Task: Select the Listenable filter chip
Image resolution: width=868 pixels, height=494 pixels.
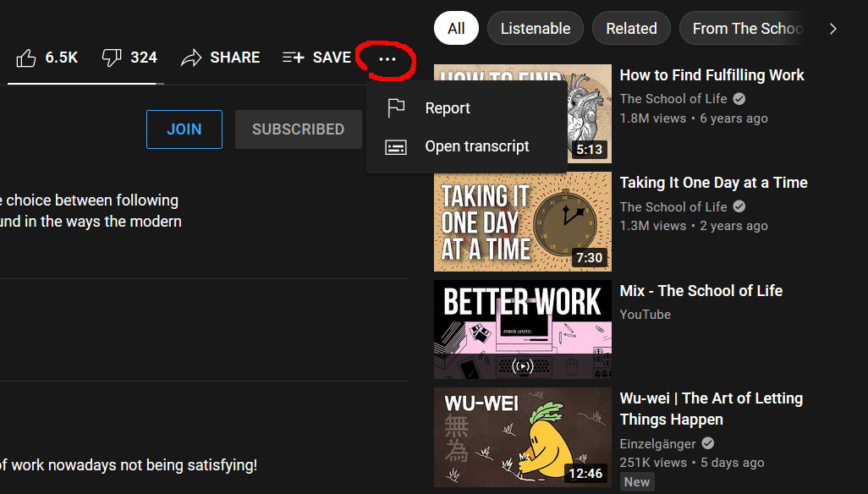Action: tap(535, 29)
